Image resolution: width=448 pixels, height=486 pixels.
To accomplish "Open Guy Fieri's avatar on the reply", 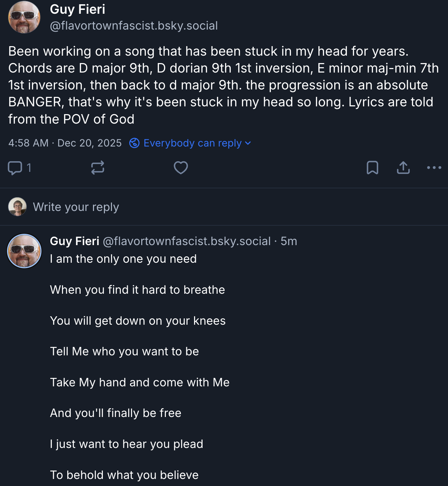I will (24, 251).
